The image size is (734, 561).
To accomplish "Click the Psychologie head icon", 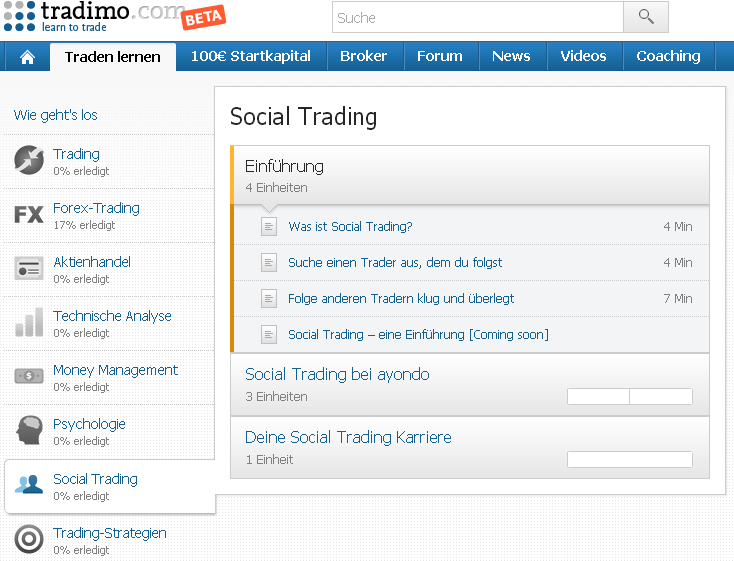I will click(x=29, y=431).
